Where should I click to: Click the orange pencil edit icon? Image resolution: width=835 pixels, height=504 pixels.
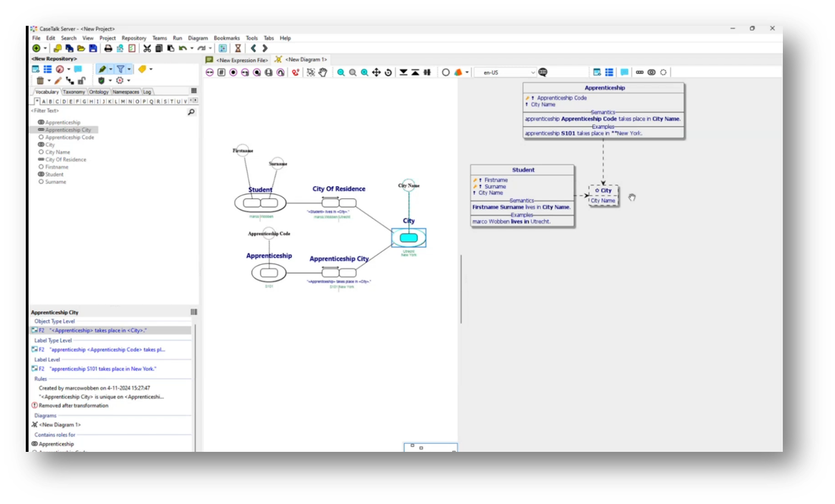pyautogui.click(x=58, y=81)
